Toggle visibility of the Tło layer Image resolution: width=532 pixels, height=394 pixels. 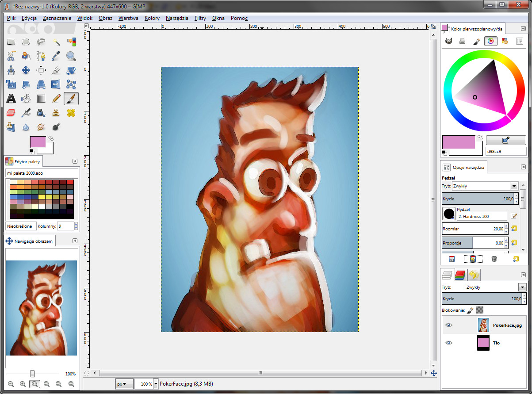(448, 343)
